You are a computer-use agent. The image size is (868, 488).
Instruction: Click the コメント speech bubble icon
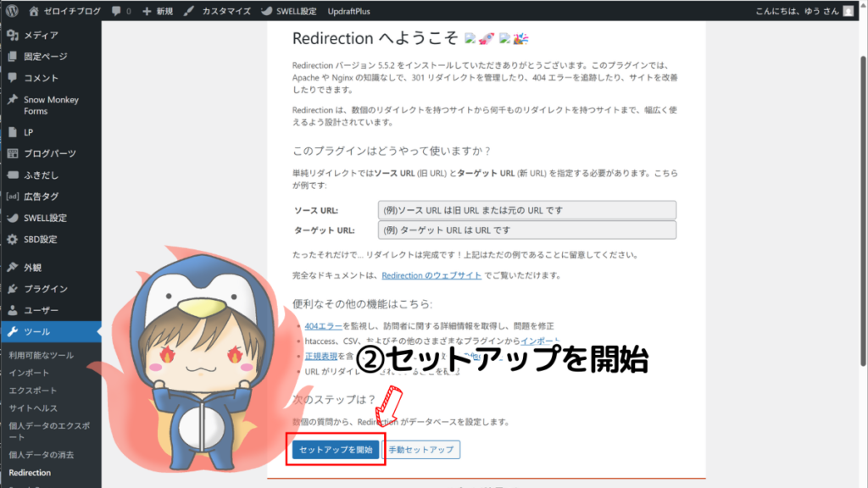(13, 78)
